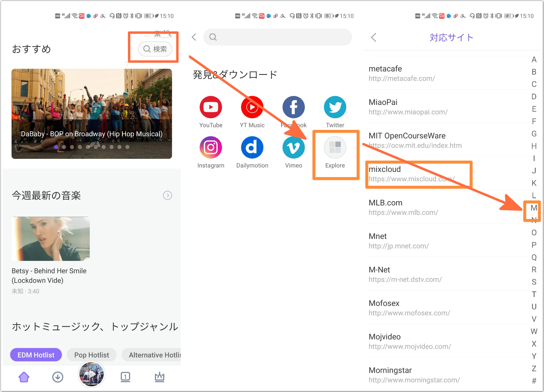This screenshot has height=392, width=544.
Task: Select the Pop Hotlist tab
Action: pyautogui.click(x=91, y=355)
